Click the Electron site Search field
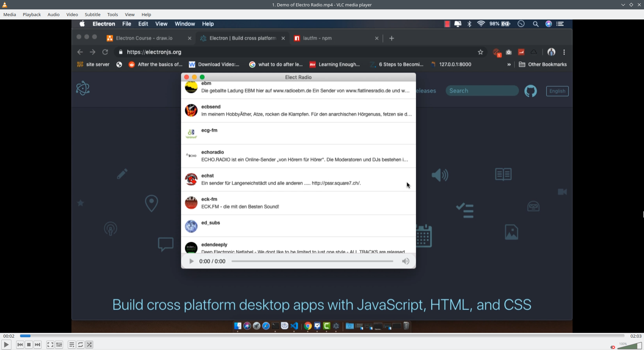 [x=482, y=91]
